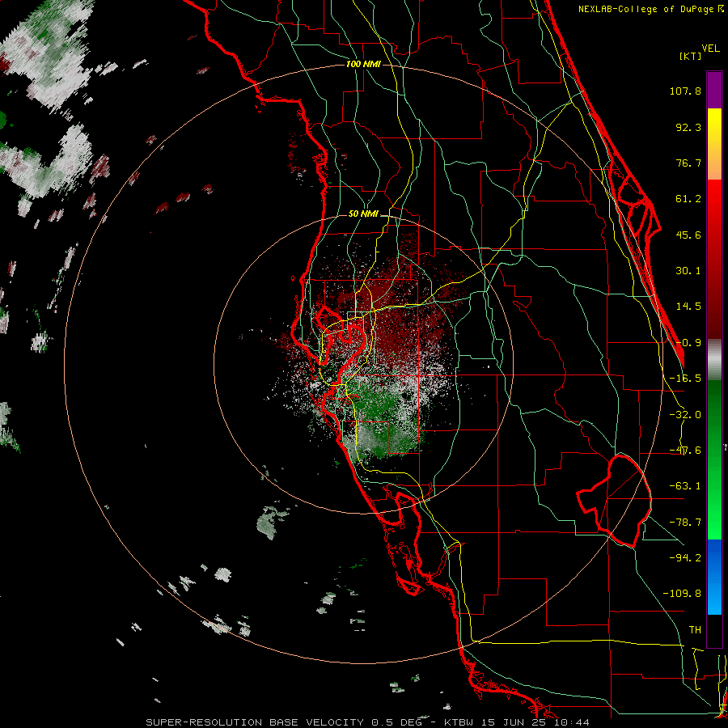This screenshot has height=728, width=728.
Task: Click the 45.6 velocity scale value
Action: click(688, 235)
